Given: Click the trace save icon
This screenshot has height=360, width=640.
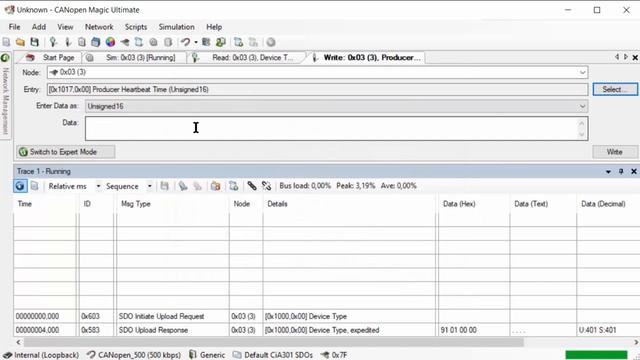Looking at the screenshot, I should tap(164, 186).
